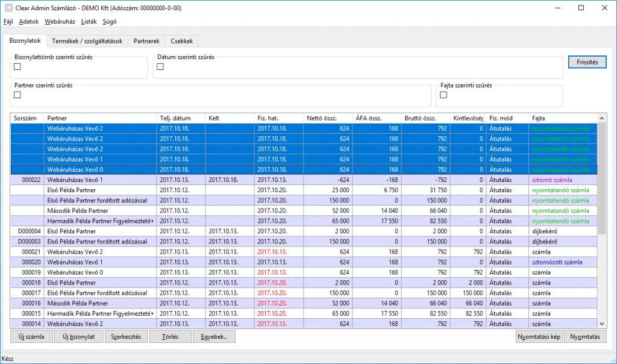Click the Frissítés button
The image size is (617, 364).
point(587,62)
